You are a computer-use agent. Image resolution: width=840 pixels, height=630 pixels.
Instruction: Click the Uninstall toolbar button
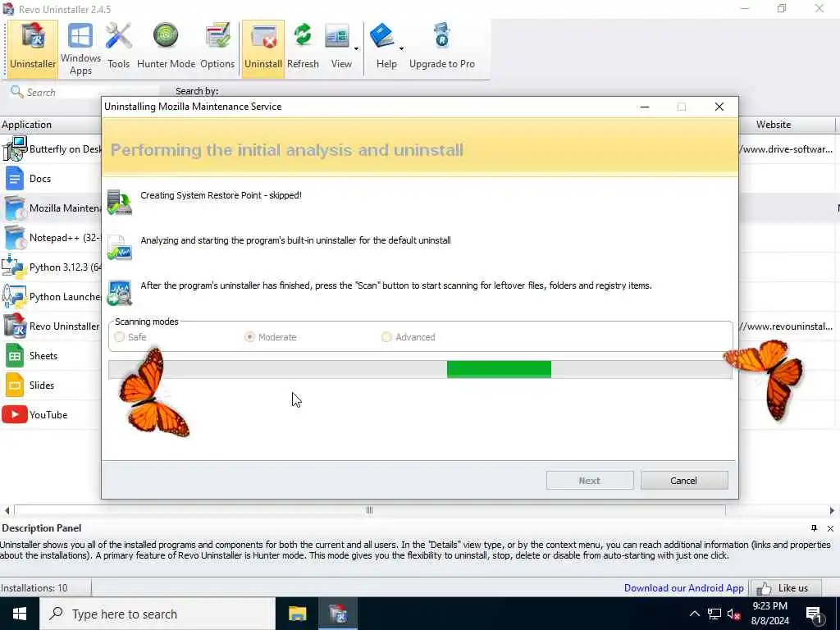pyautogui.click(x=263, y=48)
